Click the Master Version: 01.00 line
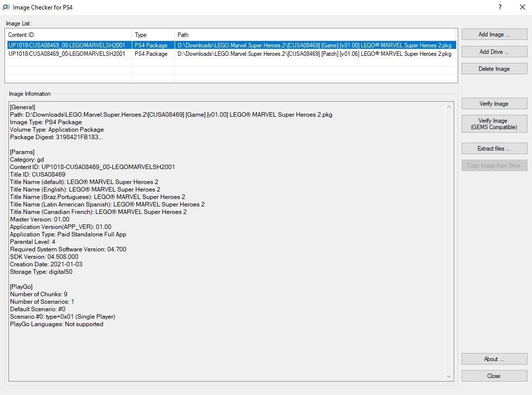 pyautogui.click(x=40, y=219)
